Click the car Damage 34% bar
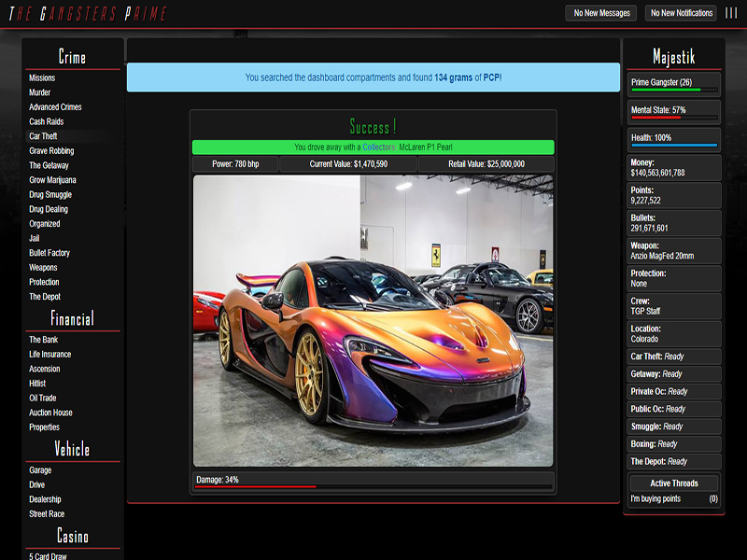This screenshot has width=747, height=560. (x=373, y=483)
